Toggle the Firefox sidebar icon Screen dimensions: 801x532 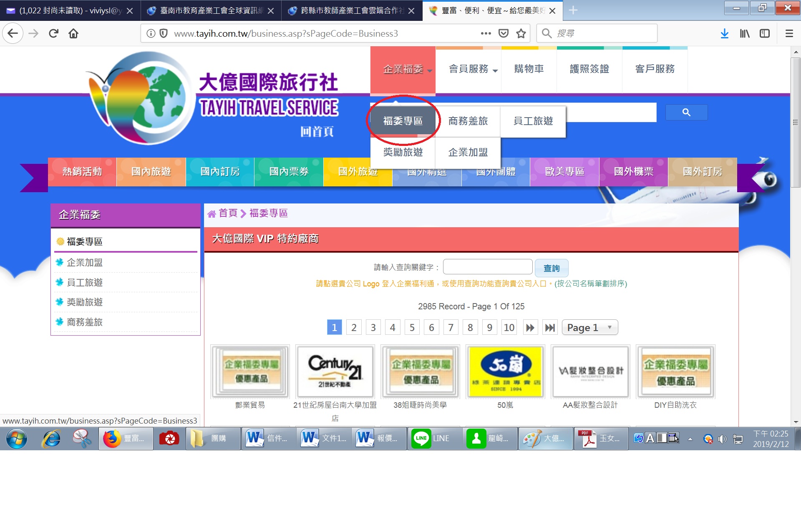pos(765,33)
